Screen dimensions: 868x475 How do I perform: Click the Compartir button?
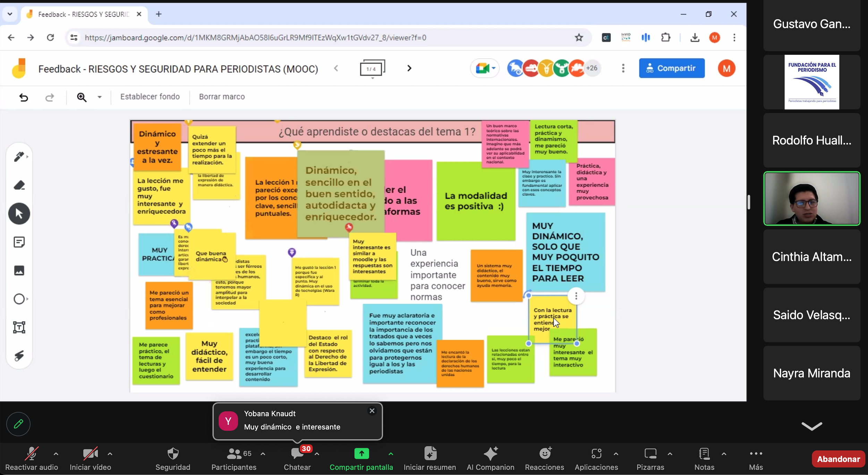pos(671,68)
